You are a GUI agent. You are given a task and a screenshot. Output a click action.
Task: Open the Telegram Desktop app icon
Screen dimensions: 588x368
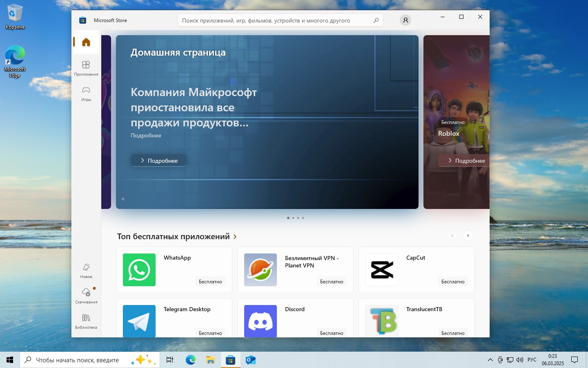(x=139, y=321)
